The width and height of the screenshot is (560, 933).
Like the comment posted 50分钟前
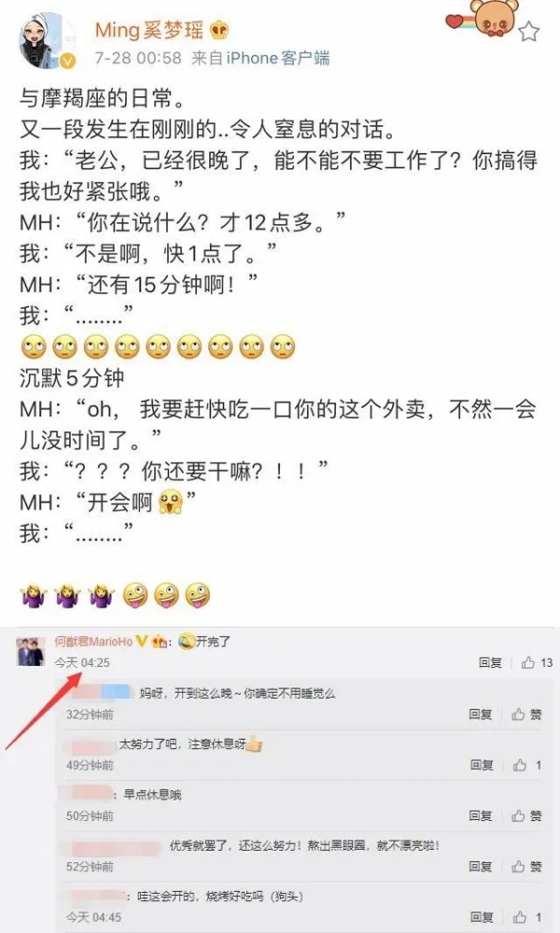(x=526, y=815)
